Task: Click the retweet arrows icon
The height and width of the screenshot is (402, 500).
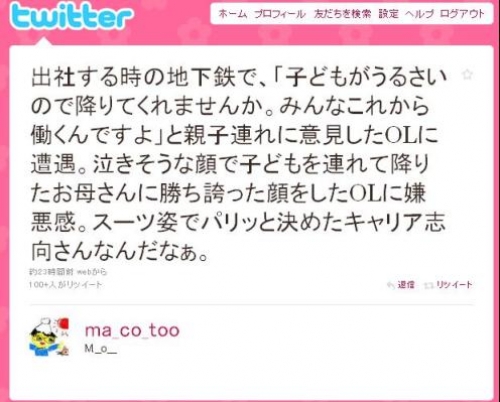Action: (x=428, y=286)
